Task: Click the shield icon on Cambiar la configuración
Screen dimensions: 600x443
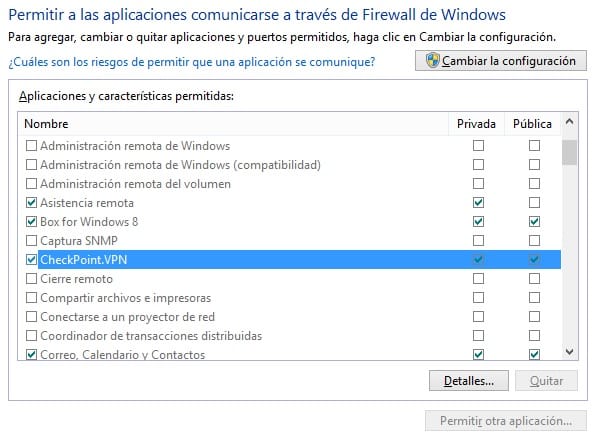Action: (433, 61)
